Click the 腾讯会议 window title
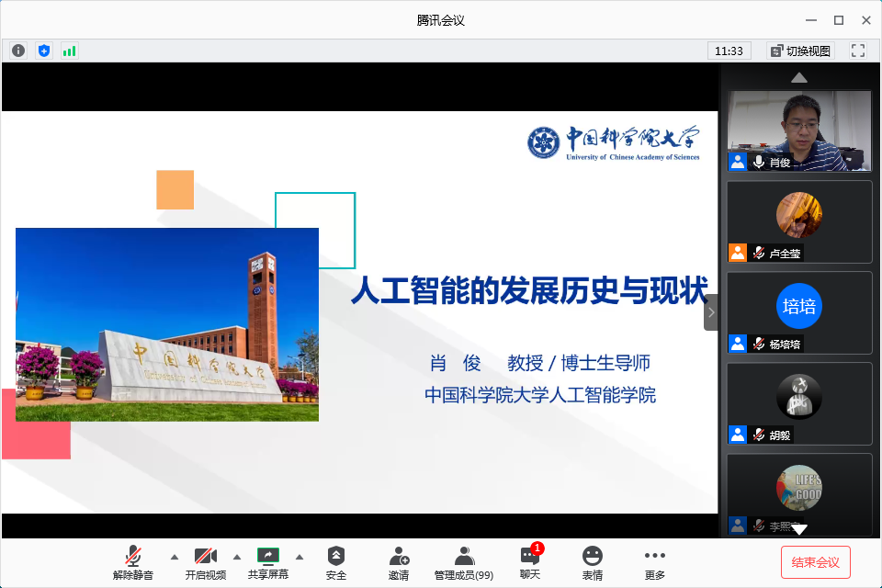Image resolution: width=882 pixels, height=588 pixels. coord(440,20)
